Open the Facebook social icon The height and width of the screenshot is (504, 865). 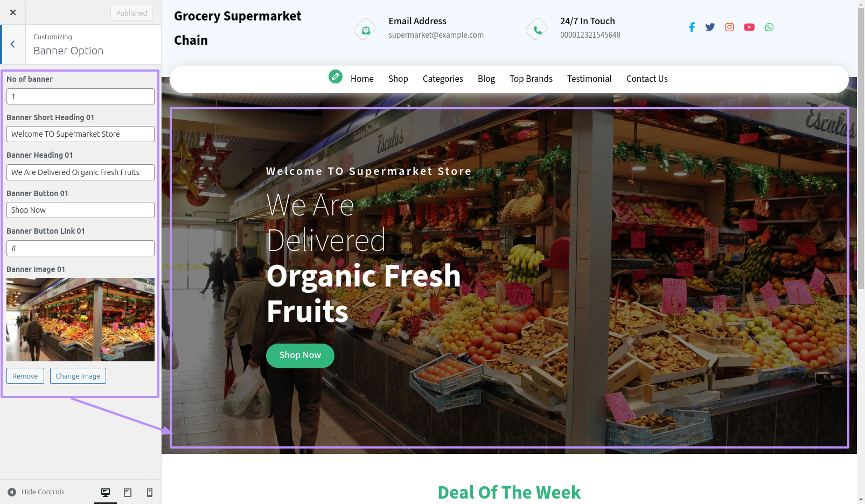[692, 27]
